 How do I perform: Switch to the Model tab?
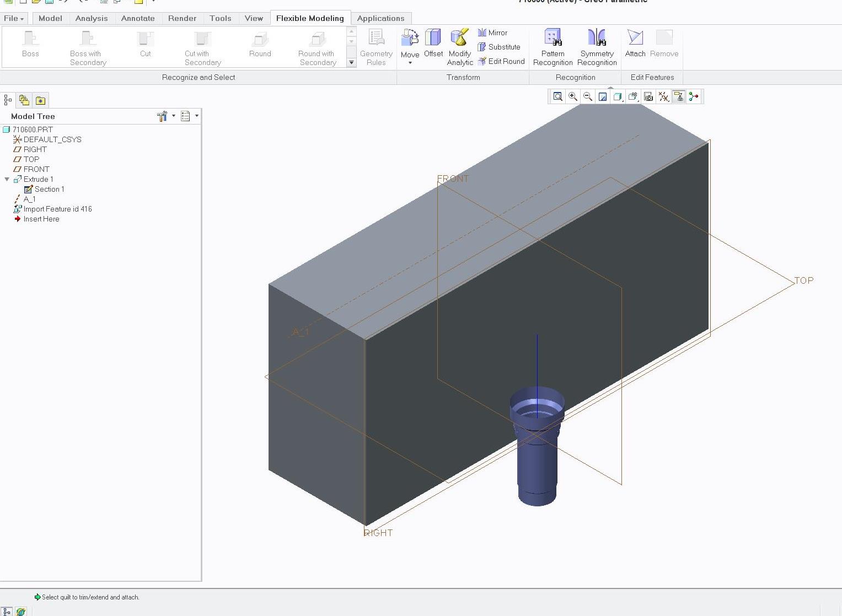[x=50, y=18]
